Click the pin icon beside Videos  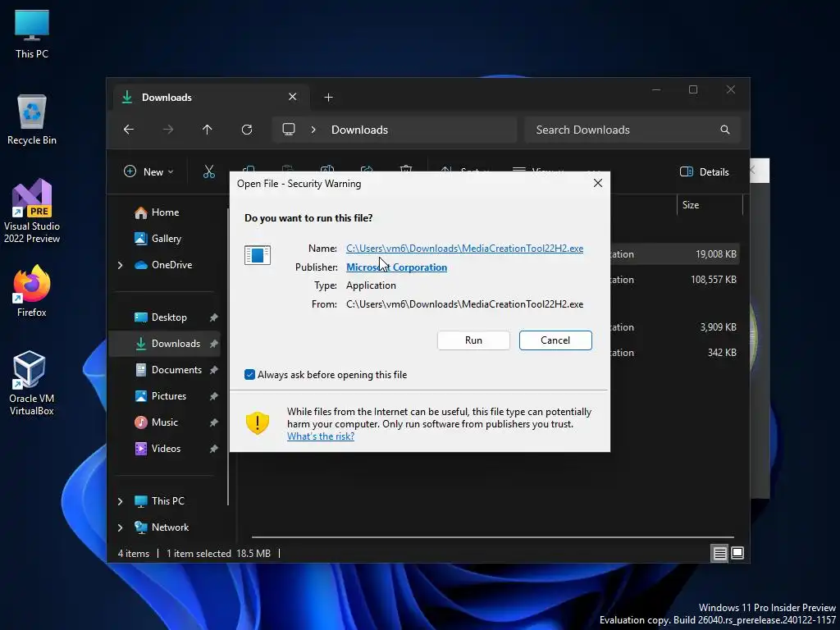[214, 449]
